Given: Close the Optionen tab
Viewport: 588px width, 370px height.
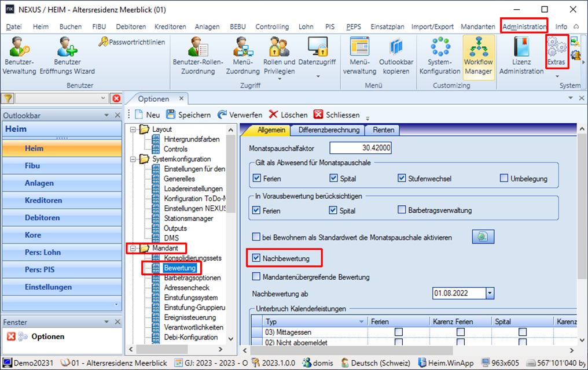Looking at the screenshot, I should [x=181, y=98].
